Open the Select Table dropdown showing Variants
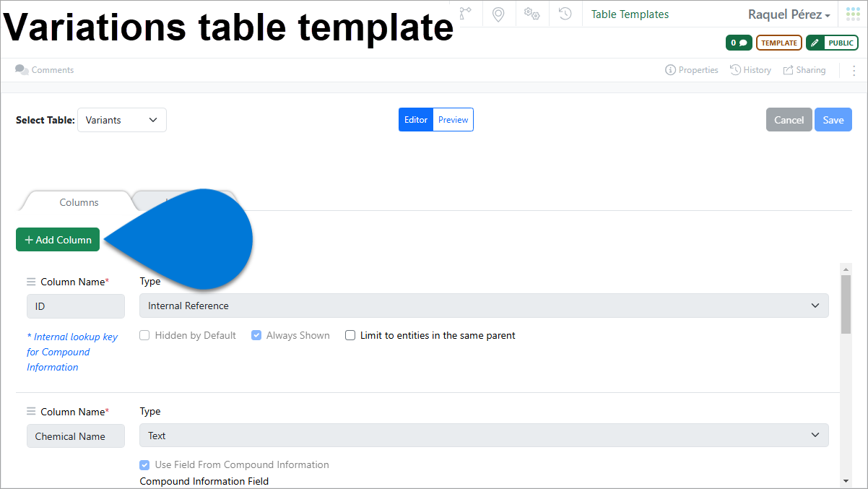The height and width of the screenshot is (489, 868). pyautogui.click(x=121, y=120)
